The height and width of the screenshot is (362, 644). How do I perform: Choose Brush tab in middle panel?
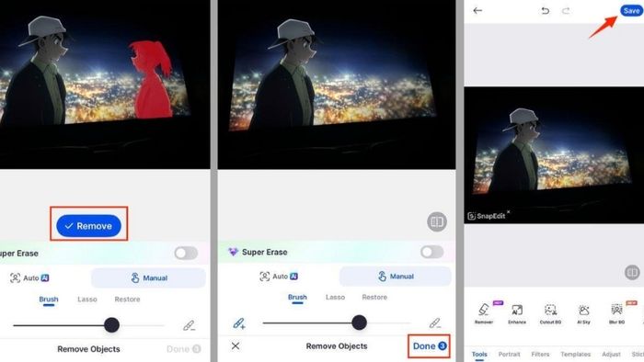point(297,297)
